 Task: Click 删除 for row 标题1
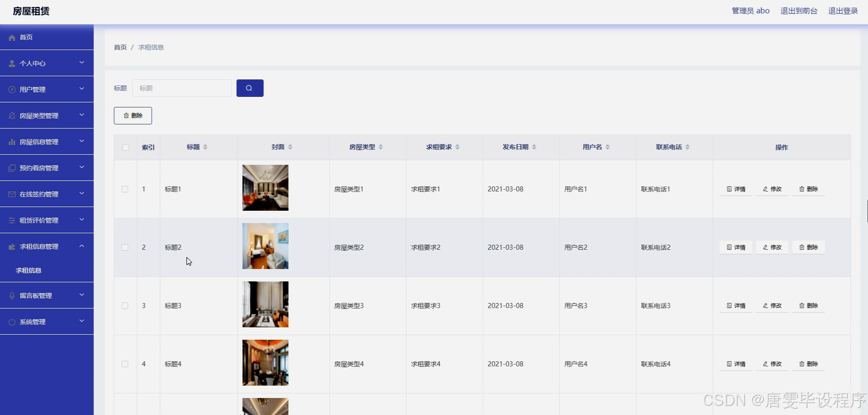808,189
